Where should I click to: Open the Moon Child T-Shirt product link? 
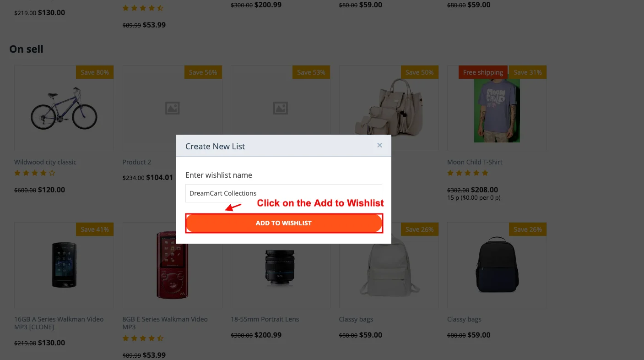tap(475, 162)
